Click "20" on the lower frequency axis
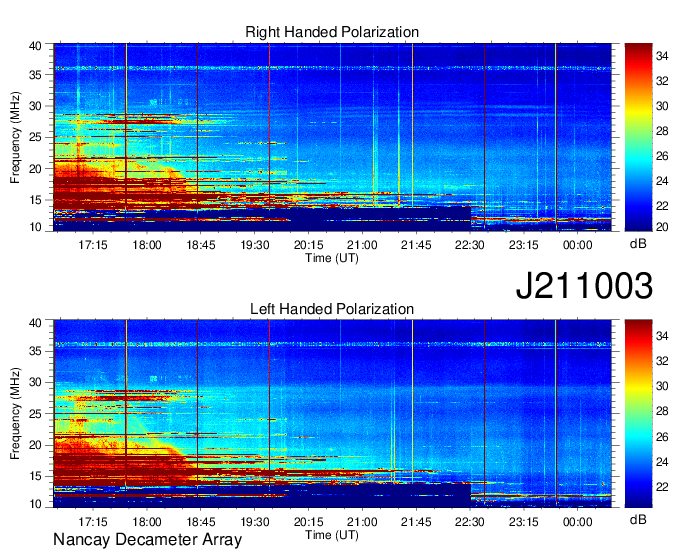Image resolution: width=680 pixels, height=552 pixels. [x=35, y=445]
